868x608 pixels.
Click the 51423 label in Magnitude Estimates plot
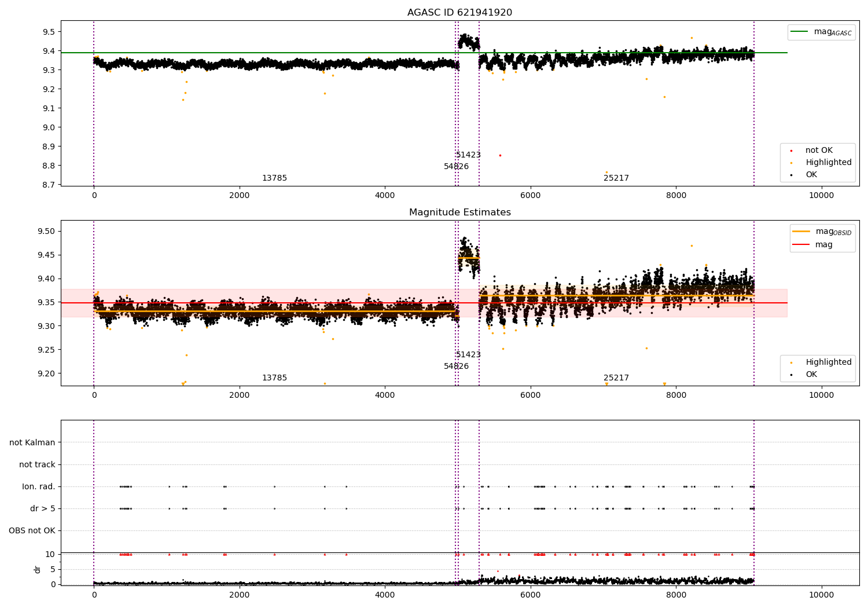tap(468, 355)
